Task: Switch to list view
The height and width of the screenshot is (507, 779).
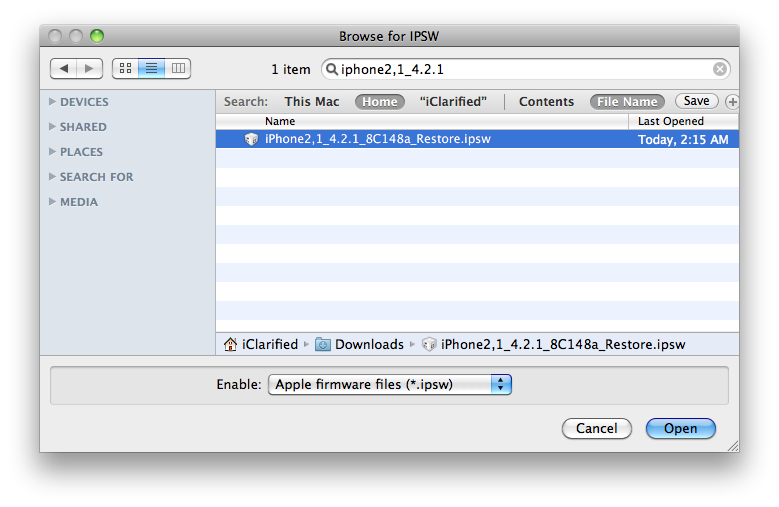Action: click(x=151, y=69)
